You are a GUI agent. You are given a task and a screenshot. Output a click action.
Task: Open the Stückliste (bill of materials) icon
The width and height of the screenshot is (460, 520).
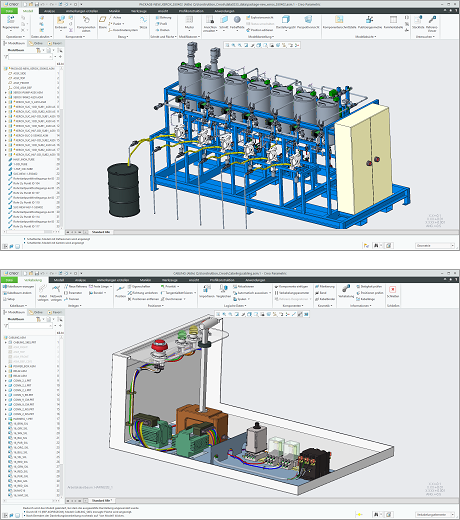point(418,22)
